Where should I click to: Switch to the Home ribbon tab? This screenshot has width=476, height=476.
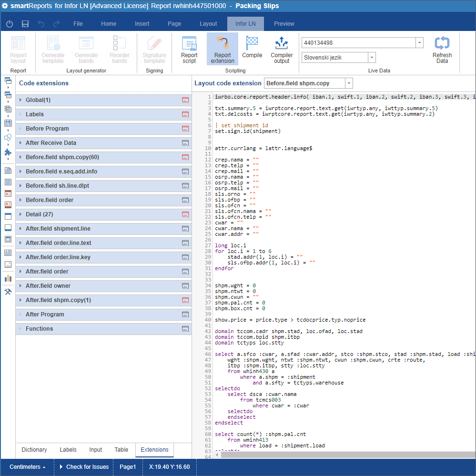pos(109,24)
